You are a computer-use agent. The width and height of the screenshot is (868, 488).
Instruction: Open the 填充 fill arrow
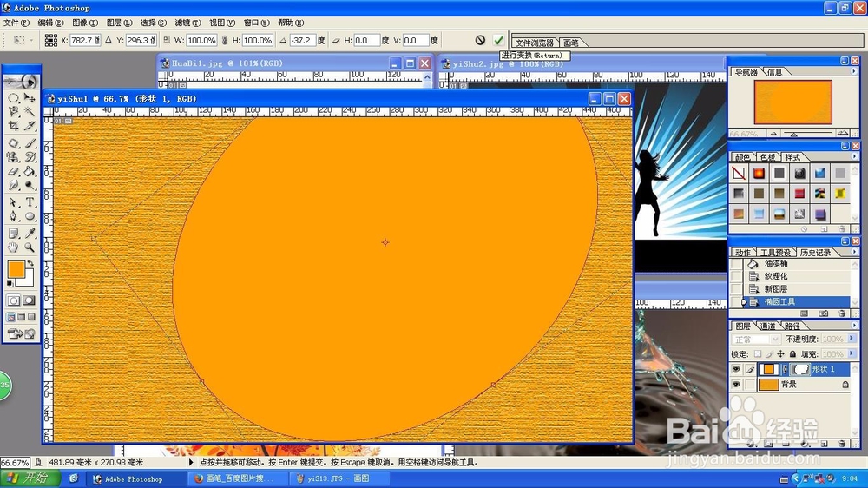pos(852,353)
